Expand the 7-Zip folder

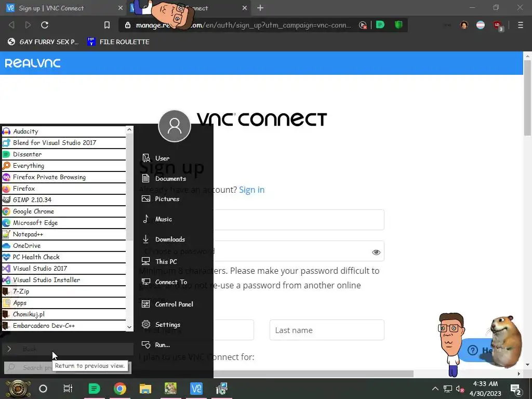64,291
